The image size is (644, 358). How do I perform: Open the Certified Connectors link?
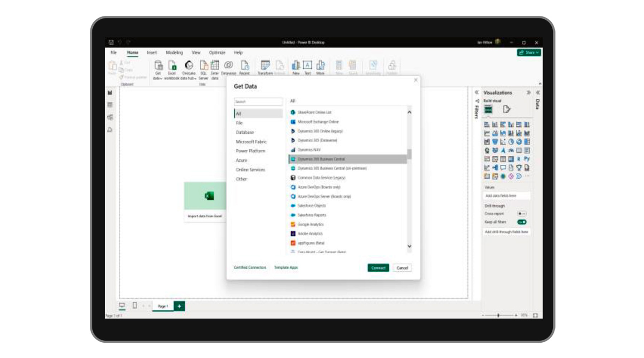[250, 267]
